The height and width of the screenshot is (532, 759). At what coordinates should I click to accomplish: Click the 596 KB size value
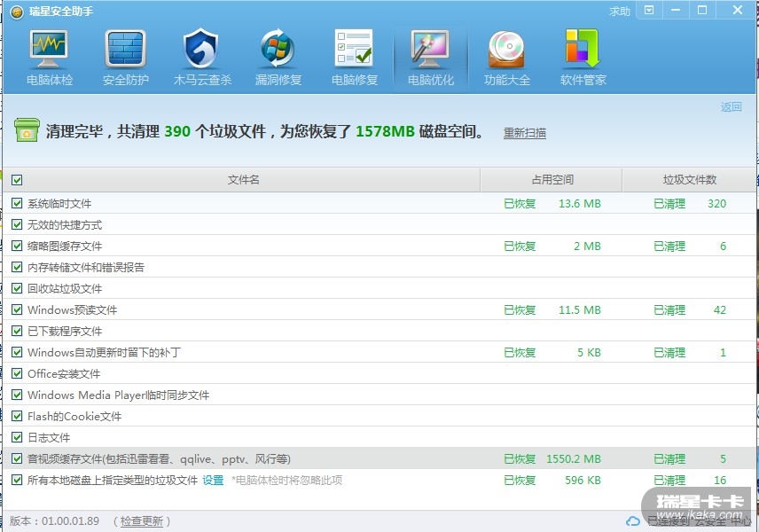point(583,481)
